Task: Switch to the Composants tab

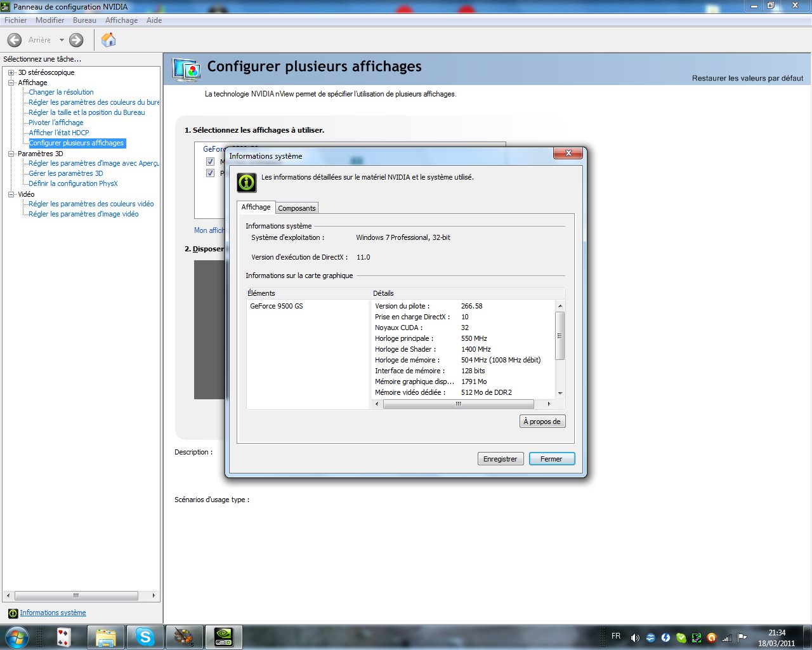Action: point(297,208)
